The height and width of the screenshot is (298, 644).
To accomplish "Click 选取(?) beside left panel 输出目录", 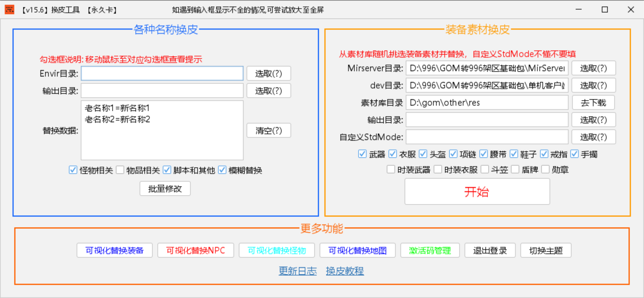I will (269, 91).
